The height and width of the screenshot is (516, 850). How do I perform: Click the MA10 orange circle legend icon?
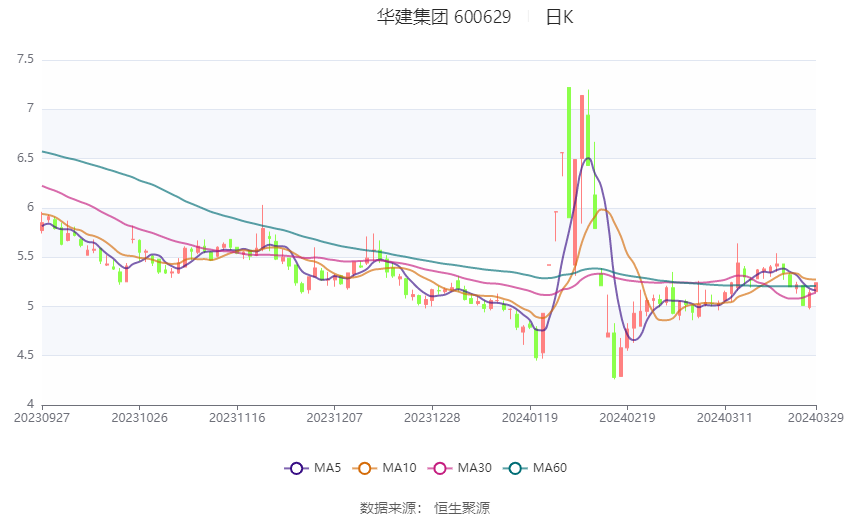pos(364,468)
